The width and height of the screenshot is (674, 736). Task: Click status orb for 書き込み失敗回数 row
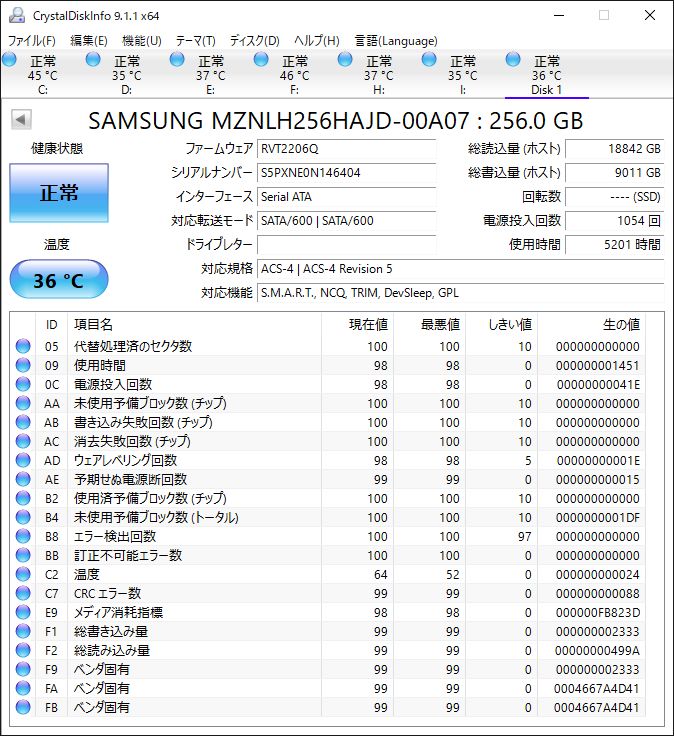pyautogui.click(x=23, y=422)
